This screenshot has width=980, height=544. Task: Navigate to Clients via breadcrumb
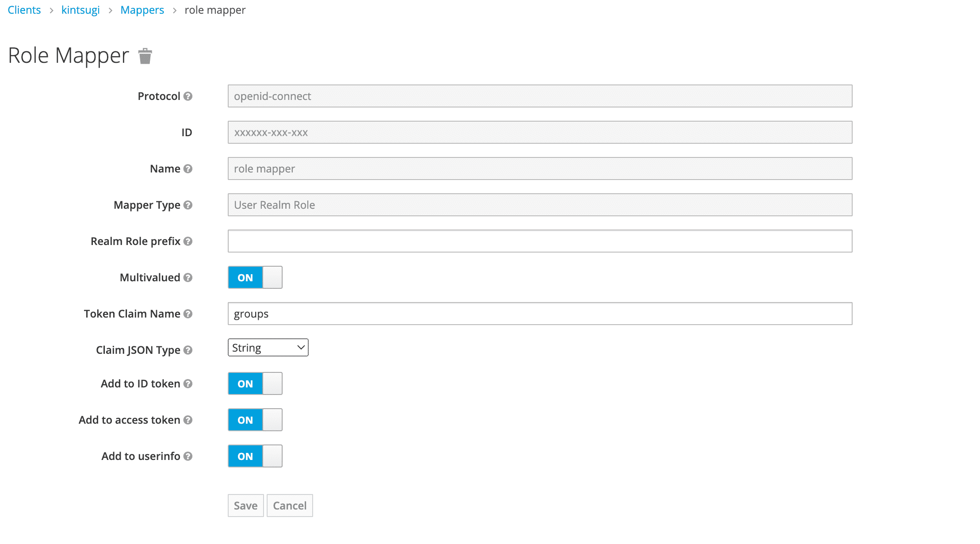[x=24, y=10]
